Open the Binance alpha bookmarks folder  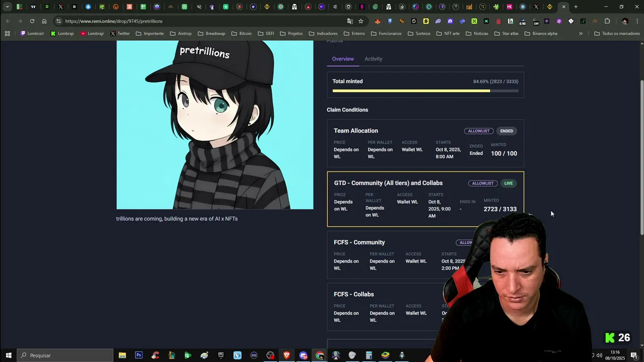541,34
